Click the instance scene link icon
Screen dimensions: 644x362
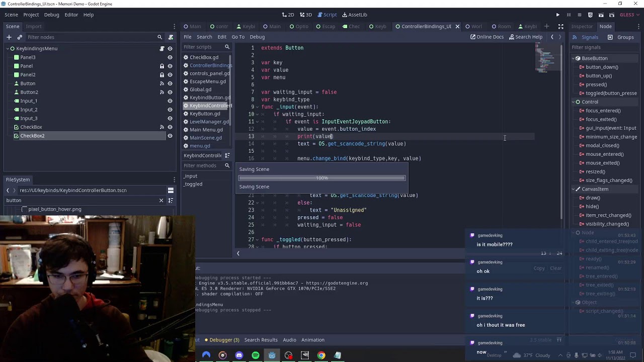[x=20, y=37]
